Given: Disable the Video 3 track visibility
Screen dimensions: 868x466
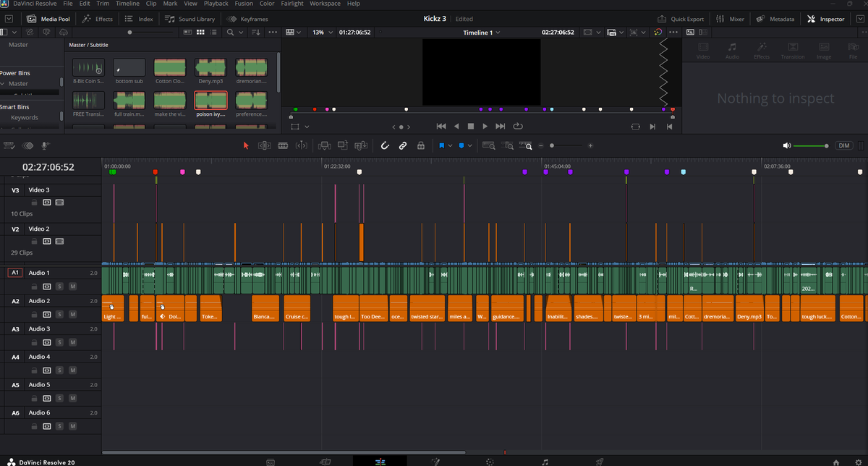Looking at the screenshot, I should (x=60, y=203).
